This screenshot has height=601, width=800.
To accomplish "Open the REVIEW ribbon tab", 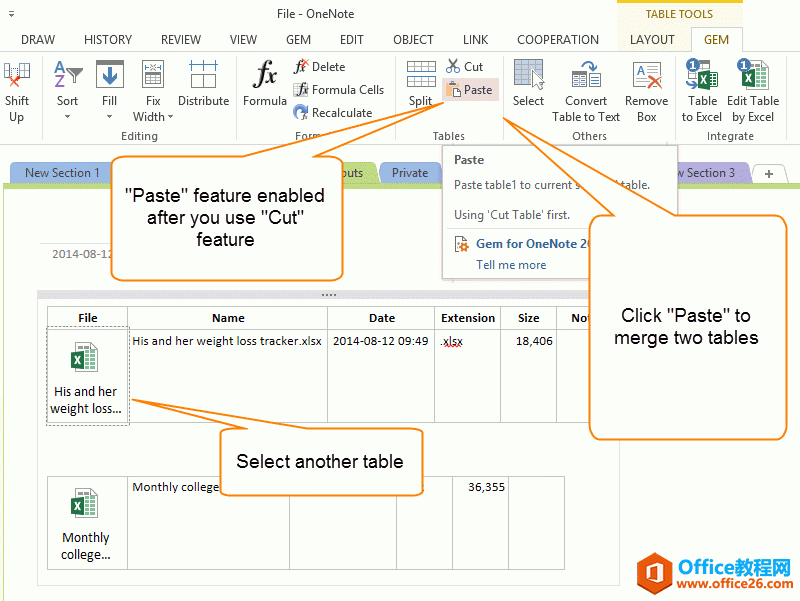I will [x=181, y=40].
